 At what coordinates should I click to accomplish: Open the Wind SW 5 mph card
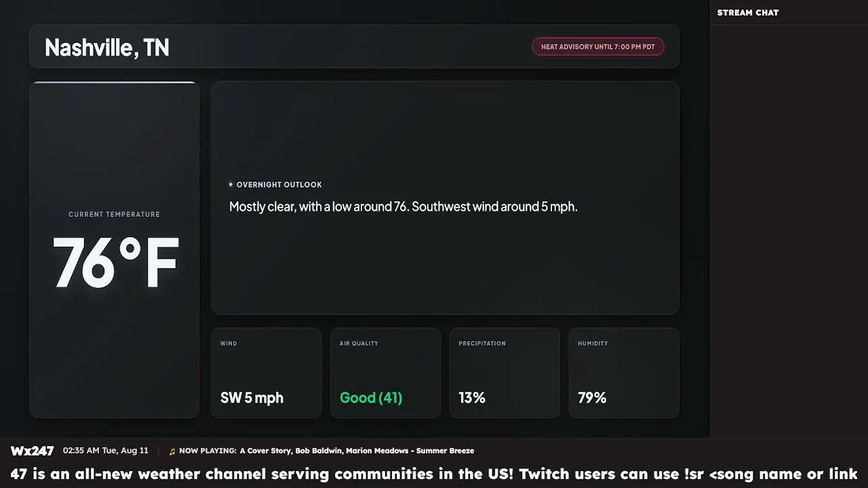click(x=267, y=373)
